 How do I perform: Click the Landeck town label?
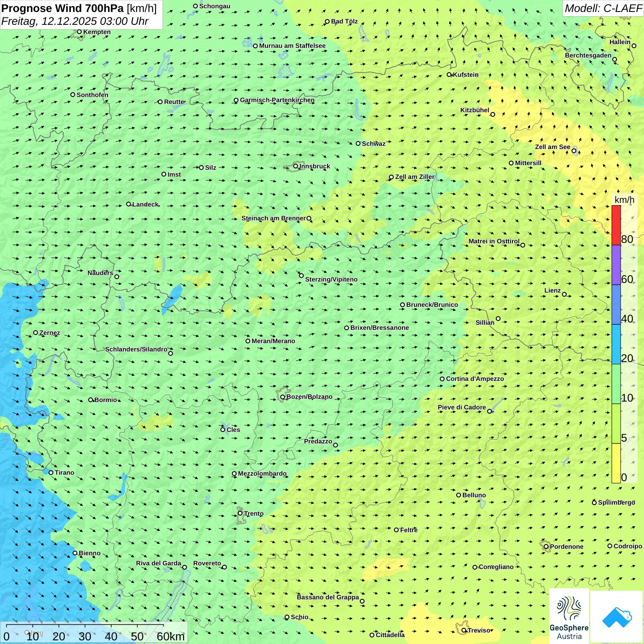[x=145, y=204]
